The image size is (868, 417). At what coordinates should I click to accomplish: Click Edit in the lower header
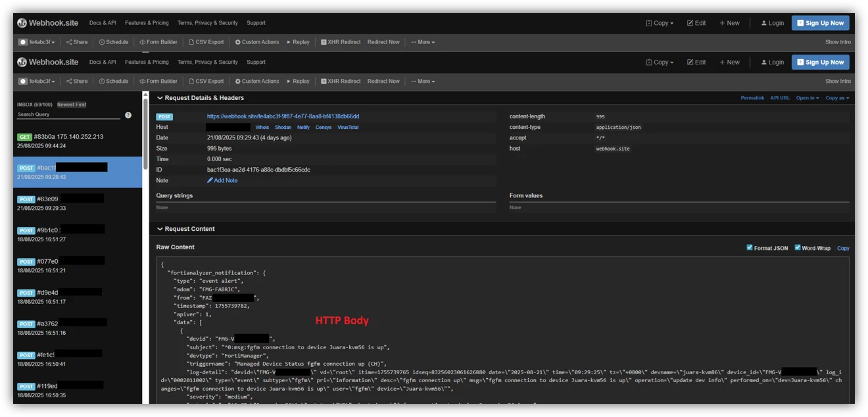click(696, 62)
